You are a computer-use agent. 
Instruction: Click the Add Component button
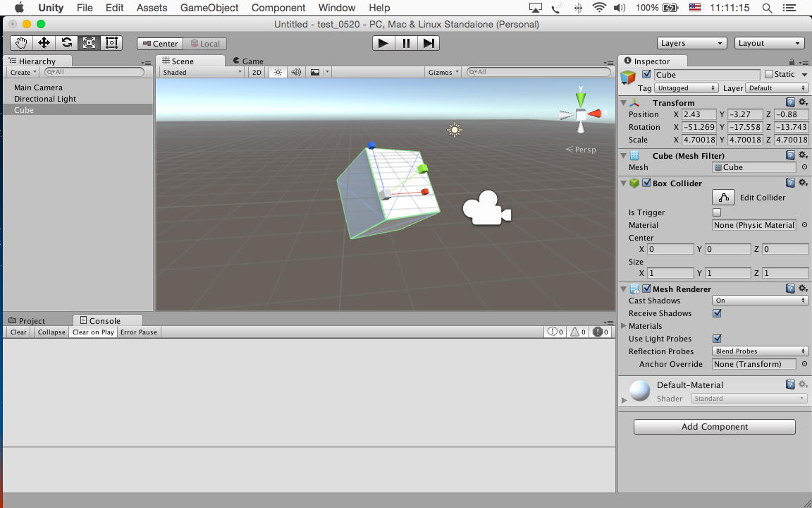pyautogui.click(x=714, y=427)
